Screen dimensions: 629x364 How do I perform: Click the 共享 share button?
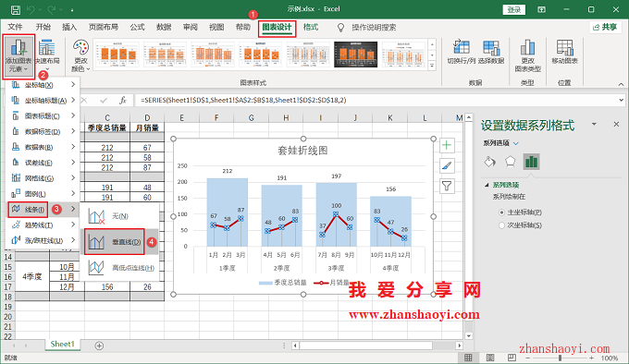click(605, 27)
